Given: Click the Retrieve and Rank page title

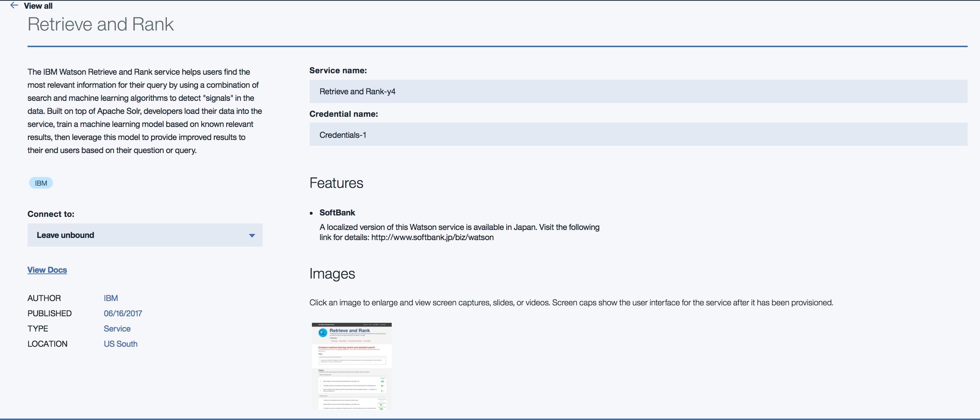Looking at the screenshot, I should pos(100,24).
